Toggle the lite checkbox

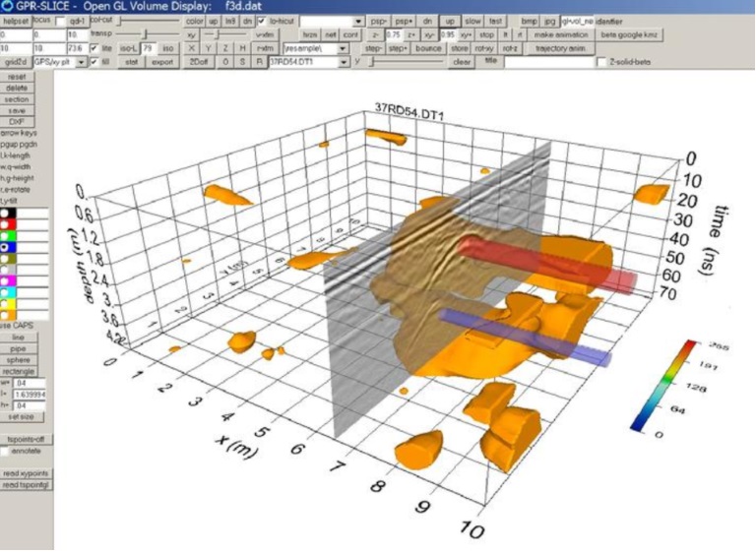94,48
